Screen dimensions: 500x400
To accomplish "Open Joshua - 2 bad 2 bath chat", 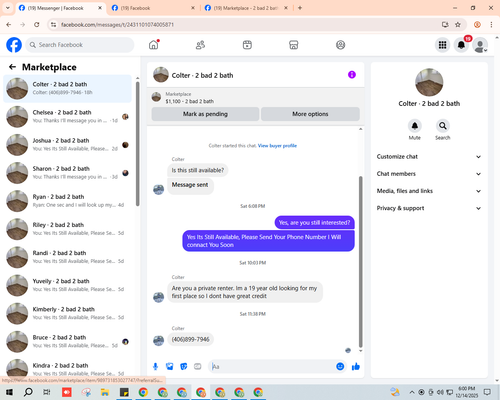I will pyautogui.click(x=68, y=145).
